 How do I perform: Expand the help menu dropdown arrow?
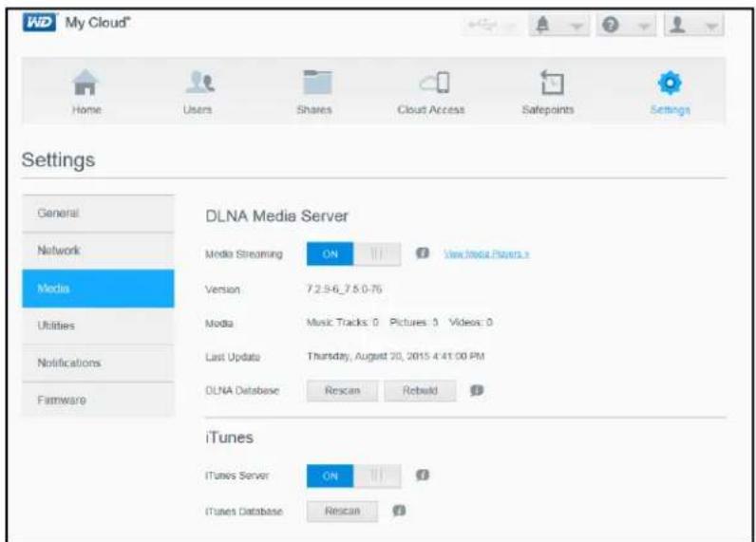coord(644,26)
